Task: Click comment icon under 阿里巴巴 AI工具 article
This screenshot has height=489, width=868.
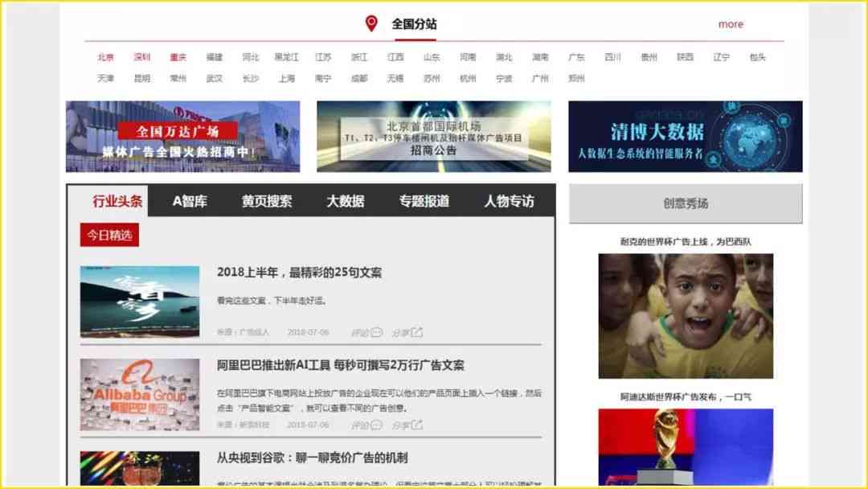Action: (376, 425)
